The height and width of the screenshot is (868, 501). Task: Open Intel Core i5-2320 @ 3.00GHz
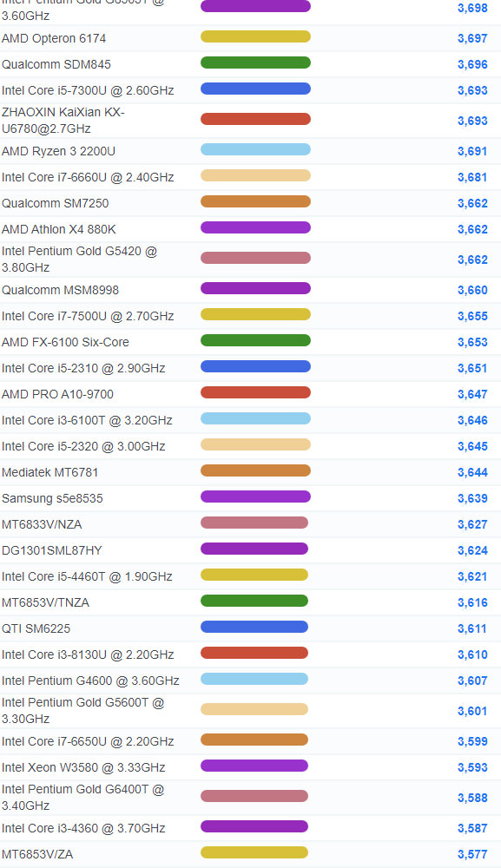coord(83,446)
